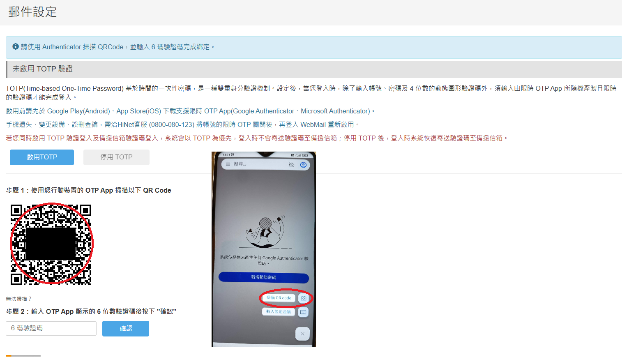622x364 pixels.
Task: Click the 啟用TOTP button
Action: [x=42, y=157]
